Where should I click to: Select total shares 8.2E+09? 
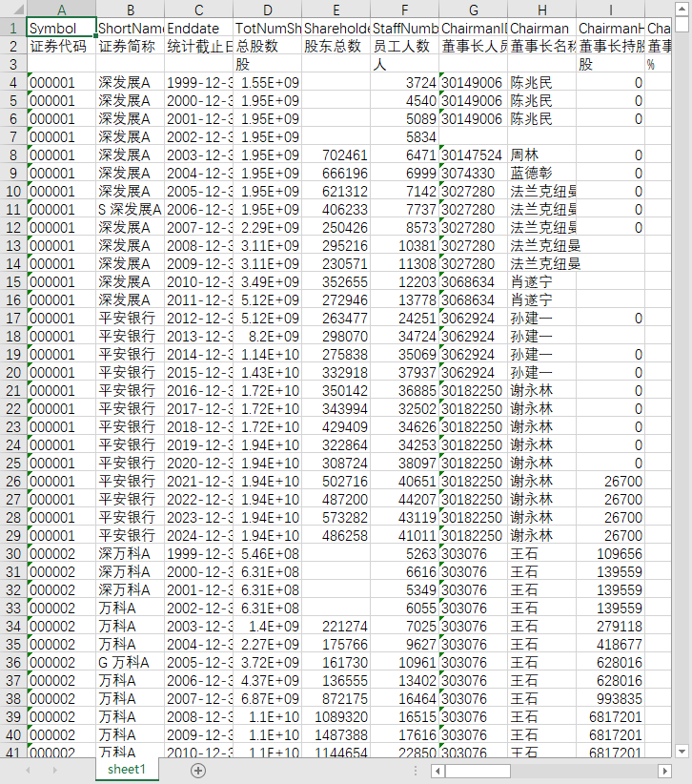click(x=267, y=336)
